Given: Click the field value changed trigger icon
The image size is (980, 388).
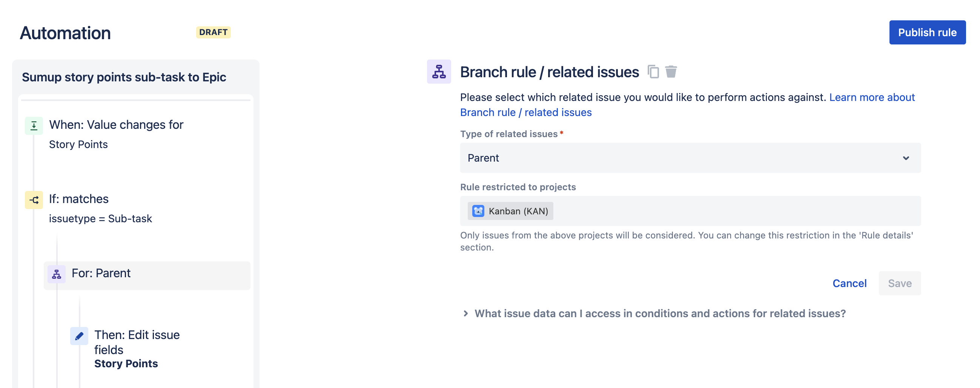Looking at the screenshot, I should [x=34, y=125].
